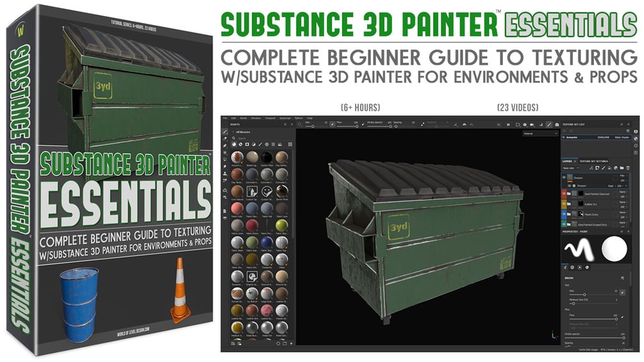This screenshot has width=644, height=362.
Task: Pause engine computations with the pause icon
Action: pyautogui.click(x=508, y=124)
